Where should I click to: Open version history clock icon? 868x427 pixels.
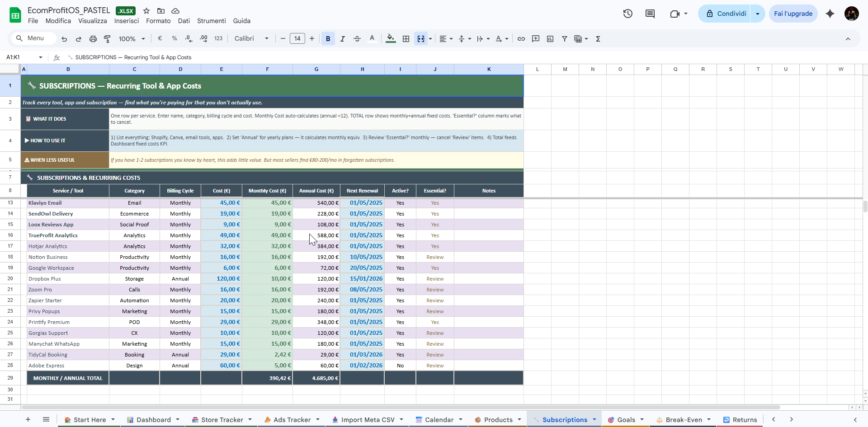[627, 14]
